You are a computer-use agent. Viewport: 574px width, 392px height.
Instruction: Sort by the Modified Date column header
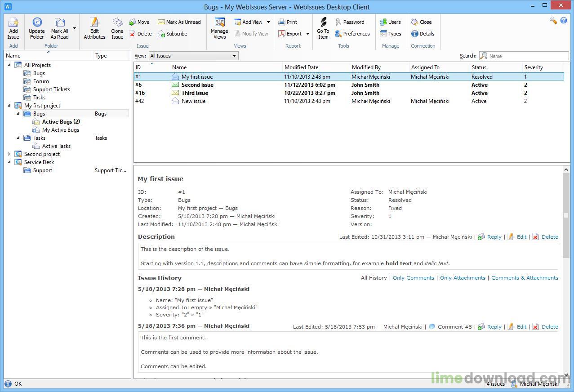316,67
